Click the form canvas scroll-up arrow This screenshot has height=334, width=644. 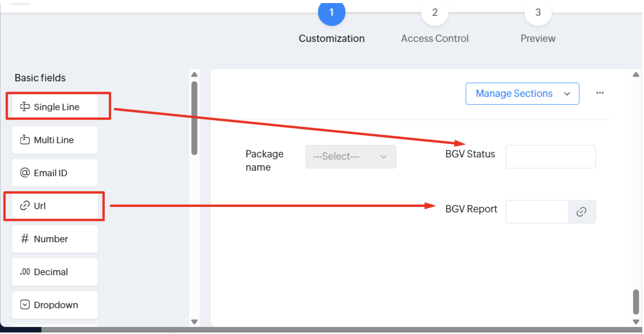[636, 75]
